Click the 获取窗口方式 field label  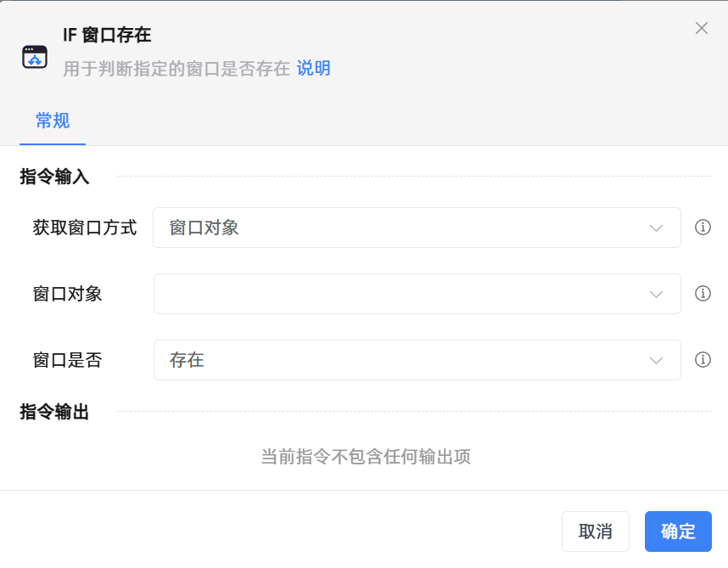85,228
